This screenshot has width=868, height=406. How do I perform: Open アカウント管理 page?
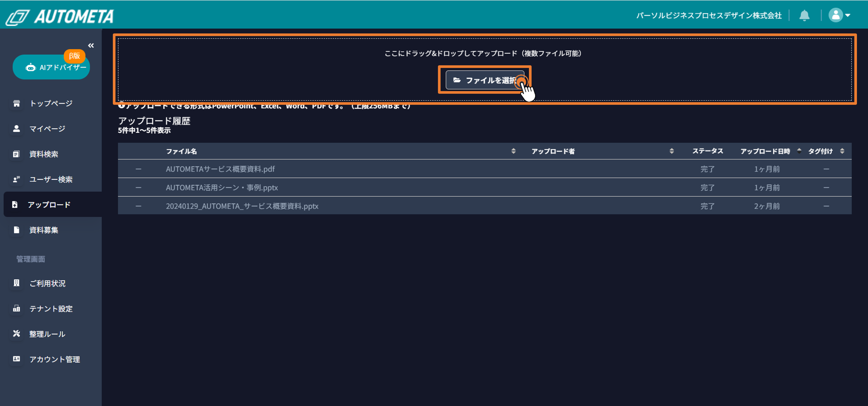55,359
